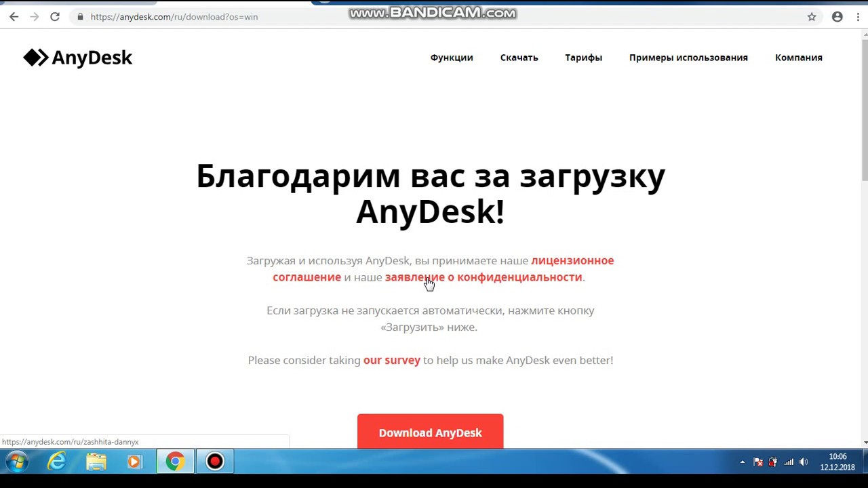Open the volume speaker tray icon
The height and width of the screenshot is (488, 868).
pos(804,462)
